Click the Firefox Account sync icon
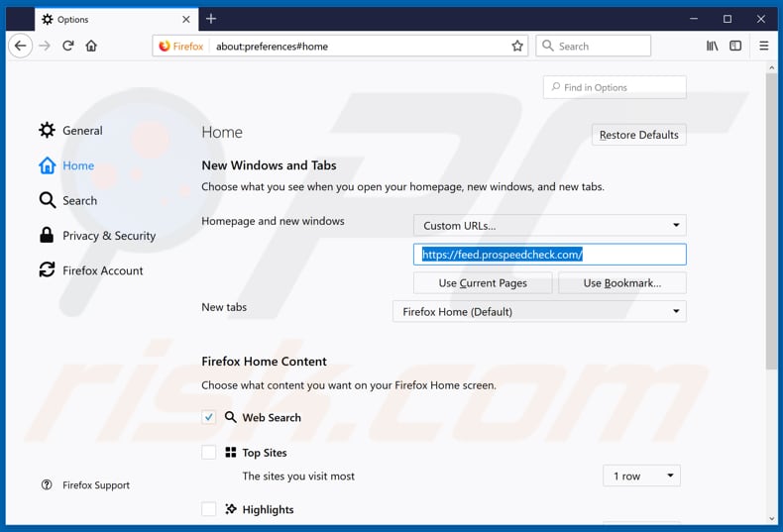Screen dimensions: 783x532 click(47, 270)
